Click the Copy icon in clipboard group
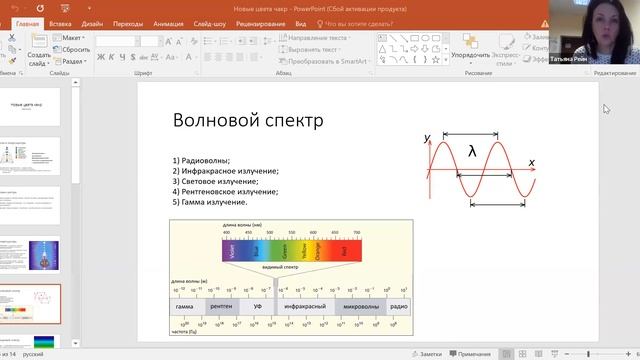640x360 pixels. pyautogui.click(x=12, y=49)
